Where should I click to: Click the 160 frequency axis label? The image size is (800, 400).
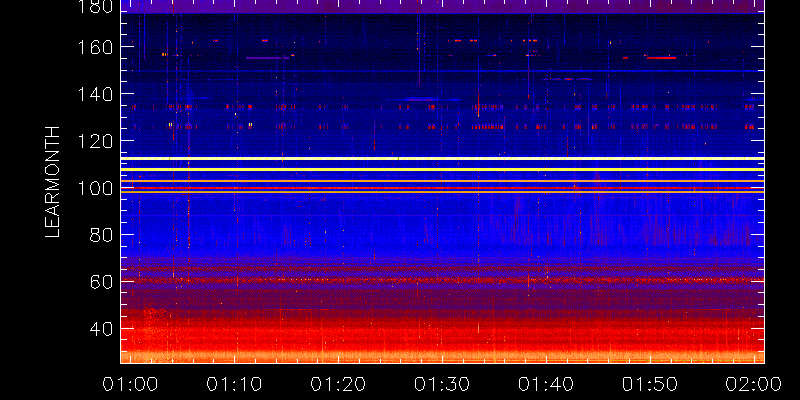tap(95, 48)
